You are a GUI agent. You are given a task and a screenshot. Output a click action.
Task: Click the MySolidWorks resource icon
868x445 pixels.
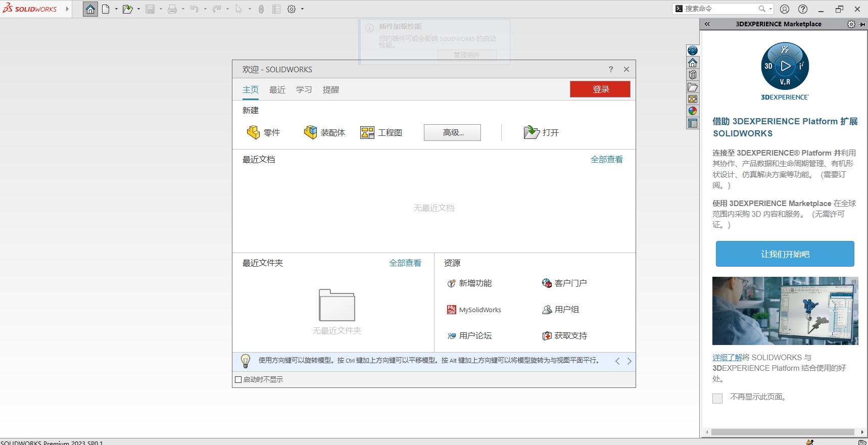coord(452,310)
